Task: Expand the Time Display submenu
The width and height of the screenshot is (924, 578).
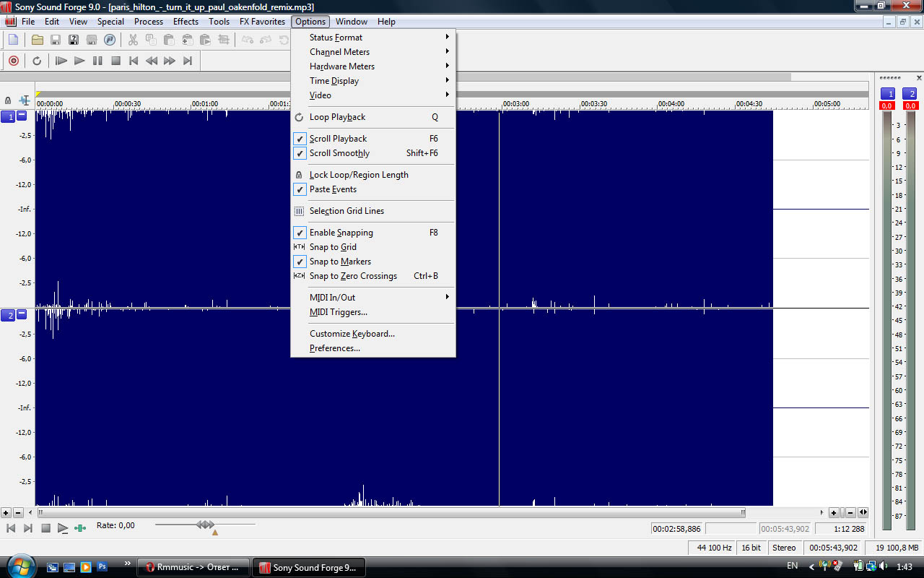Action: click(373, 81)
